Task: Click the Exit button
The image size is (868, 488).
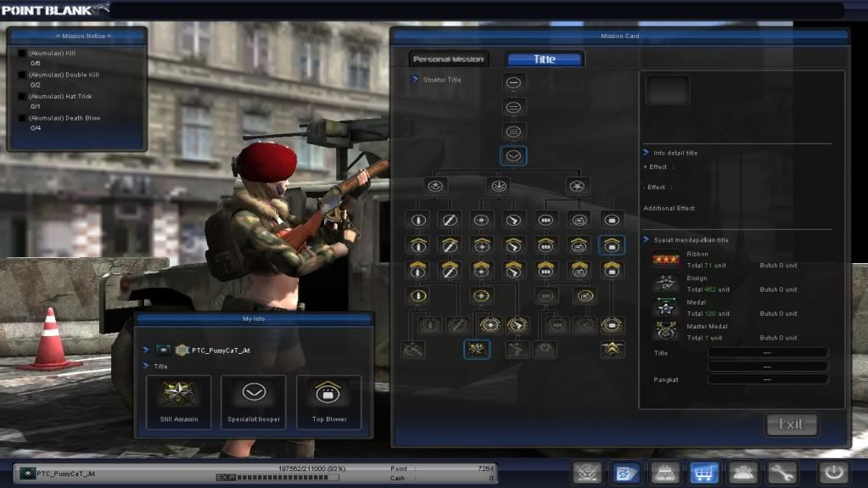Action: tap(791, 424)
